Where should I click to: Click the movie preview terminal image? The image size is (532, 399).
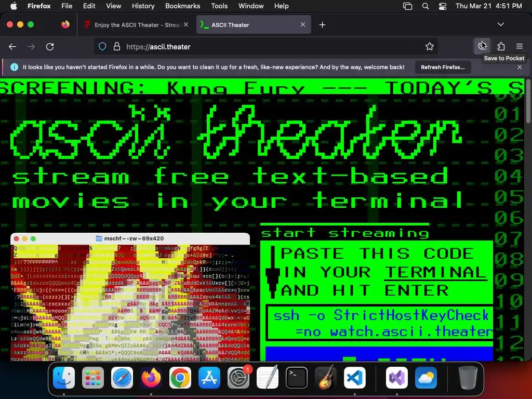(130, 297)
